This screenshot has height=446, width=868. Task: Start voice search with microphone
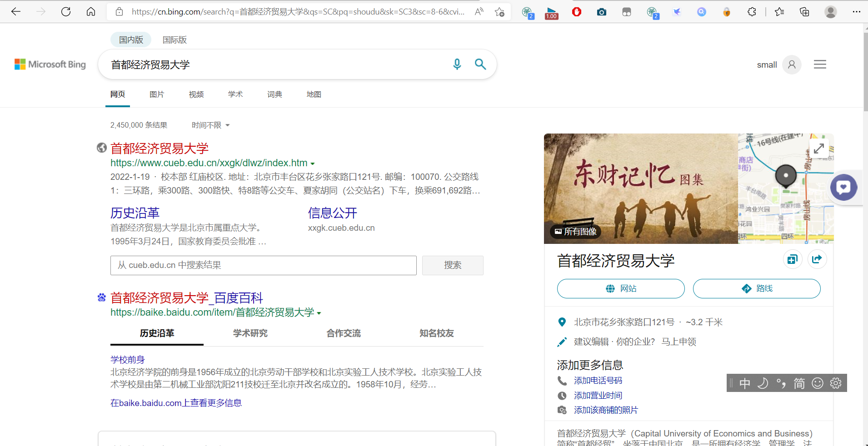click(457, 64)
